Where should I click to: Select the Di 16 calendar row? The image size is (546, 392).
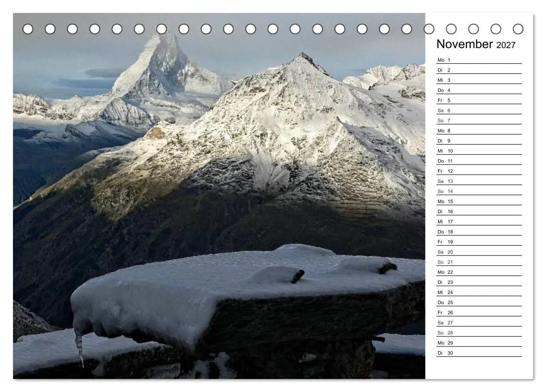tap(479, 211)
